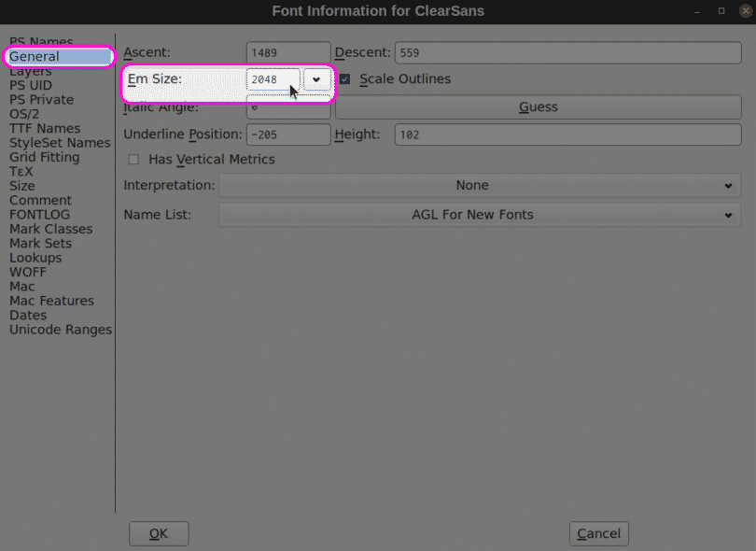Open the Mark Sets section

point(40,243)
